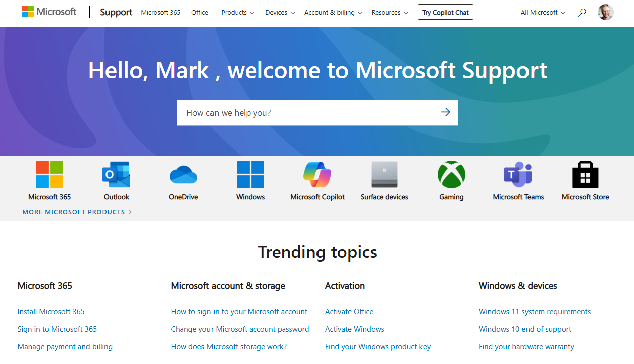Open the Microsoft 365 product icon
This screenshot has height=364, width=634.
pyautogui.click(x=49, y=175)
